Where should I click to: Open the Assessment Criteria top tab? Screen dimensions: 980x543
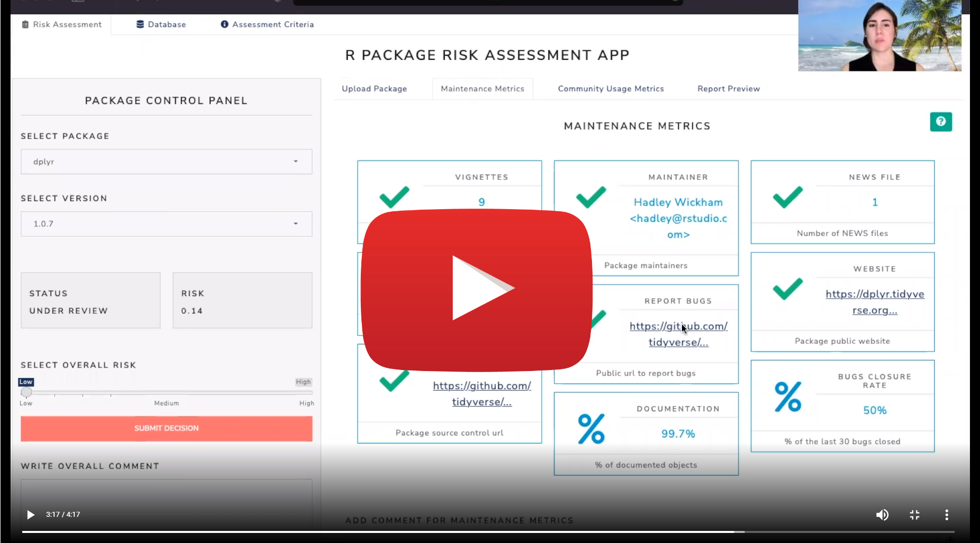tap(267, 24)
